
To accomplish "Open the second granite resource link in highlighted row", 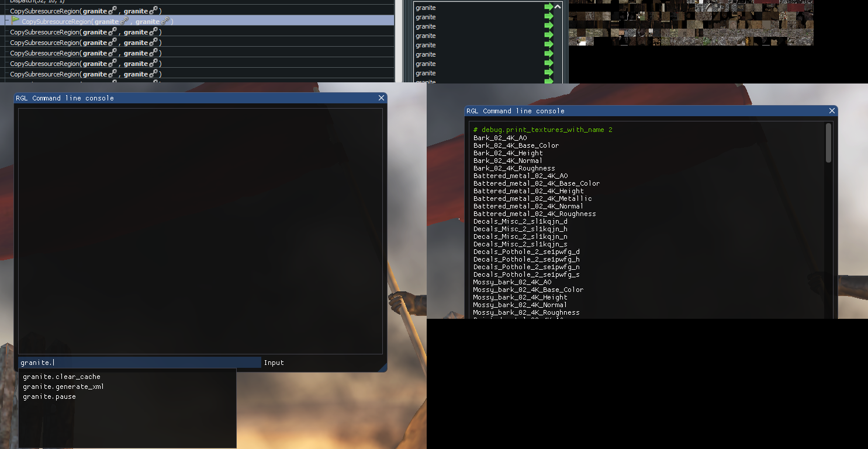I will click(153, 22).
